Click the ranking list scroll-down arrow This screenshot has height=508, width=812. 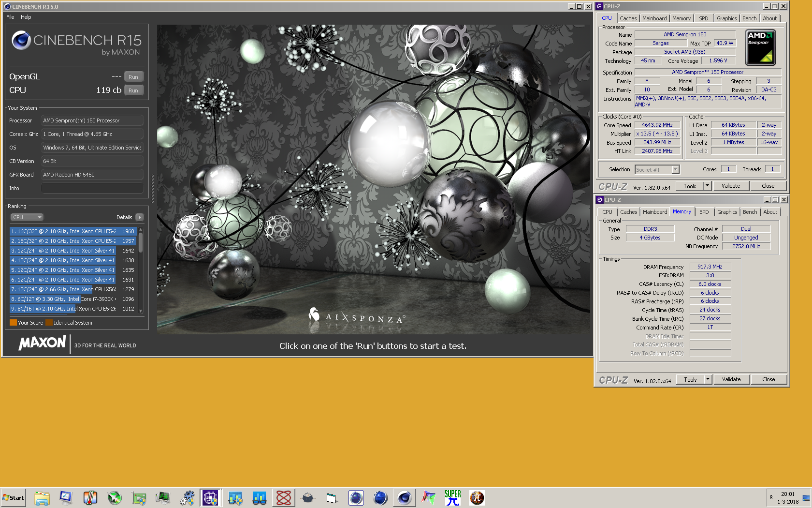pos(141,311)
